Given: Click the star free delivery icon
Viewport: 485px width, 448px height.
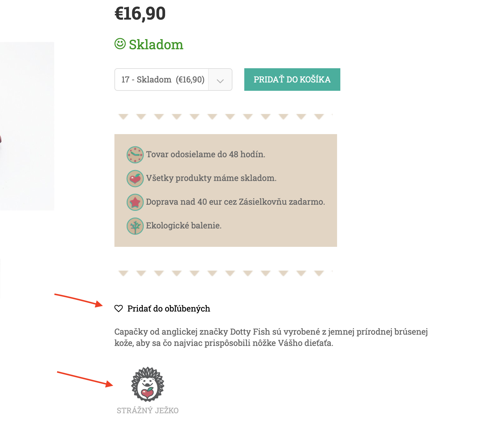Looking at the screenshot, I should pyautogui.click(x=135, y=202).
